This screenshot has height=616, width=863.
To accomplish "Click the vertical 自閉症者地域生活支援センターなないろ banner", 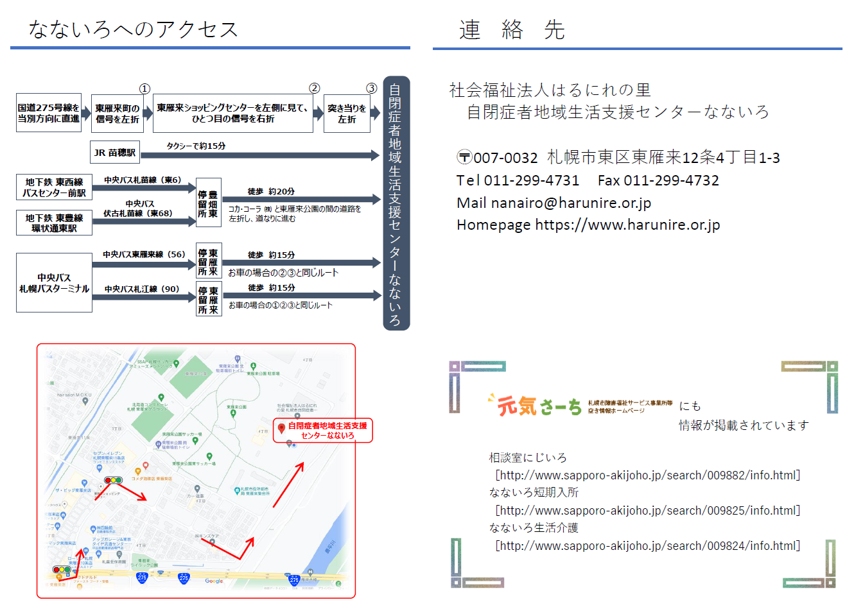I will point(396,203).
